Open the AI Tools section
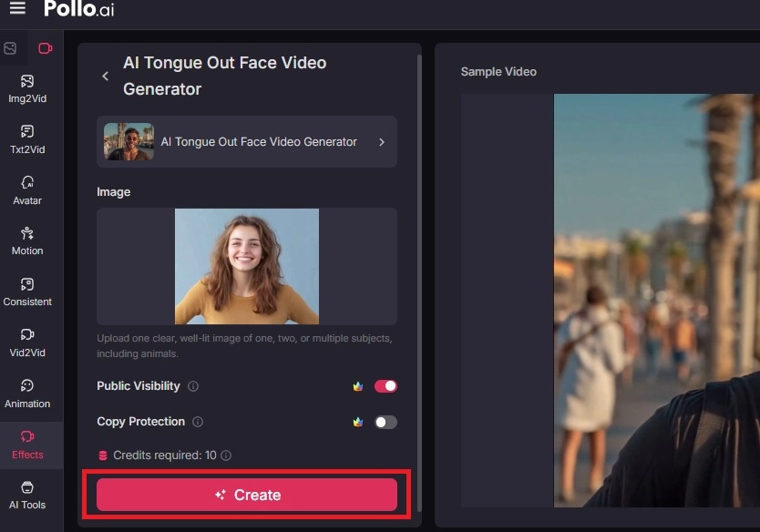 (x=27, y=496)
